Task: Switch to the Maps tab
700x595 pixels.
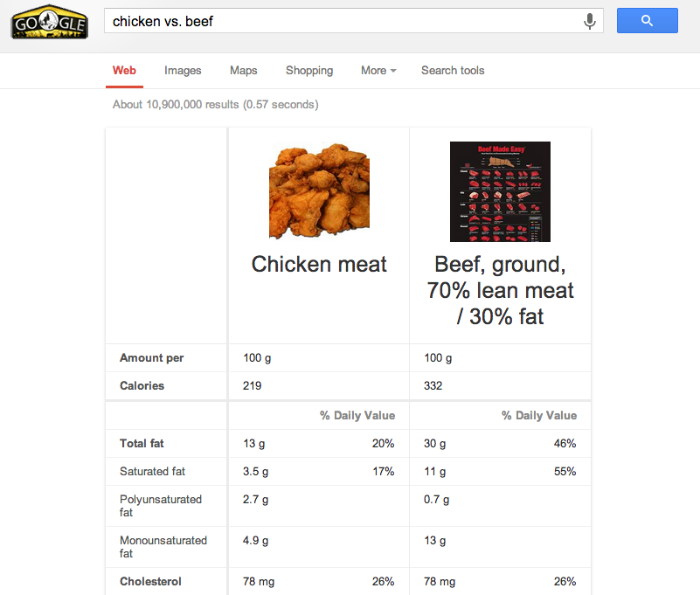Action: pos(243,71)
